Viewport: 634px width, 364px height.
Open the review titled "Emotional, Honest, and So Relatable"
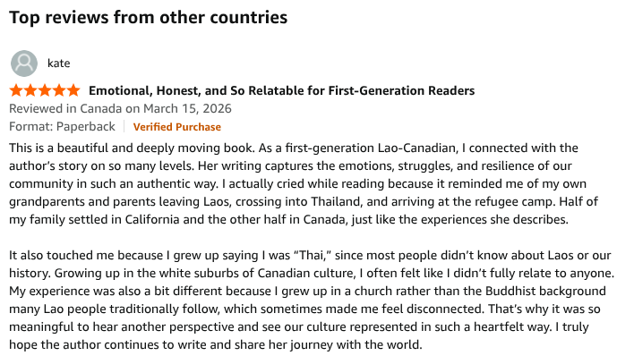pos(281,91)
